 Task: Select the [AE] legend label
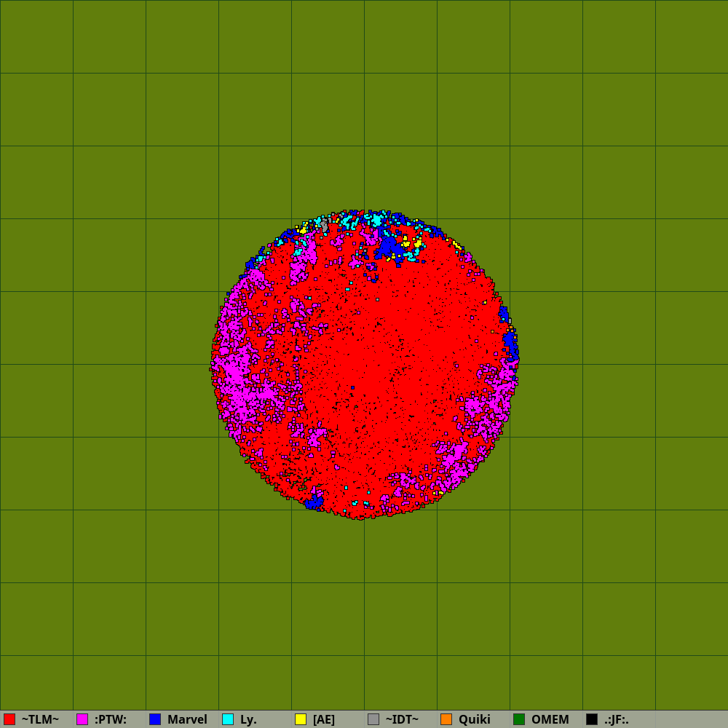click(x=324, y=720)
